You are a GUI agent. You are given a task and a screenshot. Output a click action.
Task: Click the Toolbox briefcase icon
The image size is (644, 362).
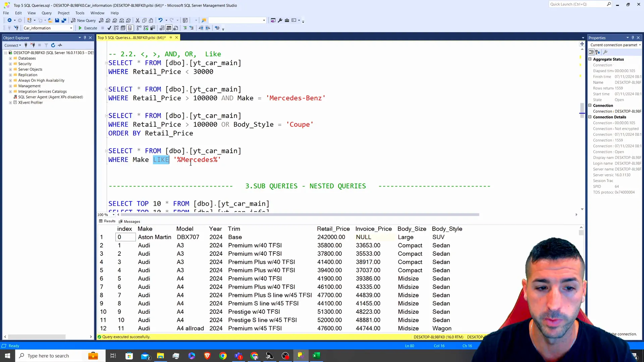click(287, 20)
